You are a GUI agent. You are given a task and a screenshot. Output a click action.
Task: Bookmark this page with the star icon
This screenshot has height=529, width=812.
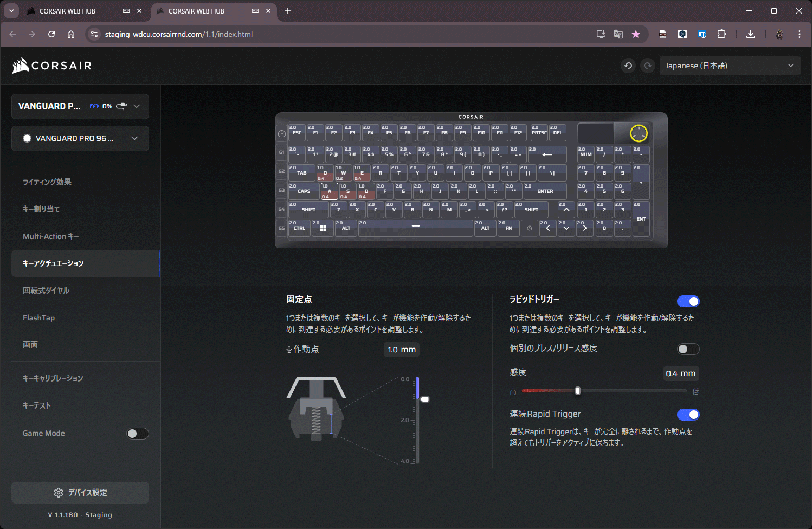pos(636,34)
